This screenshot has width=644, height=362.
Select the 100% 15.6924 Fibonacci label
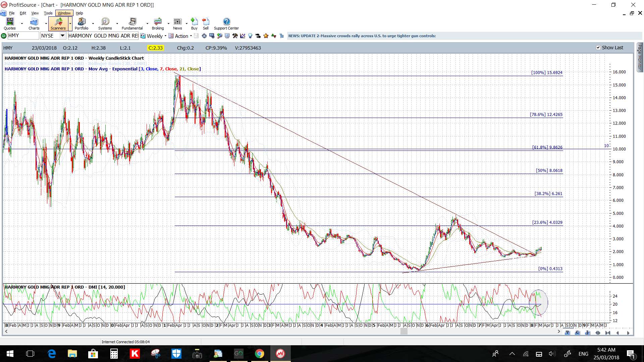tap(547, 72)
